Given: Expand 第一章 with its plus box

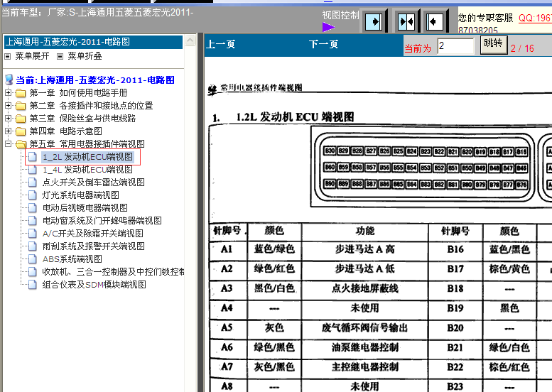Looking at the screenshot, I should point(8,93).
